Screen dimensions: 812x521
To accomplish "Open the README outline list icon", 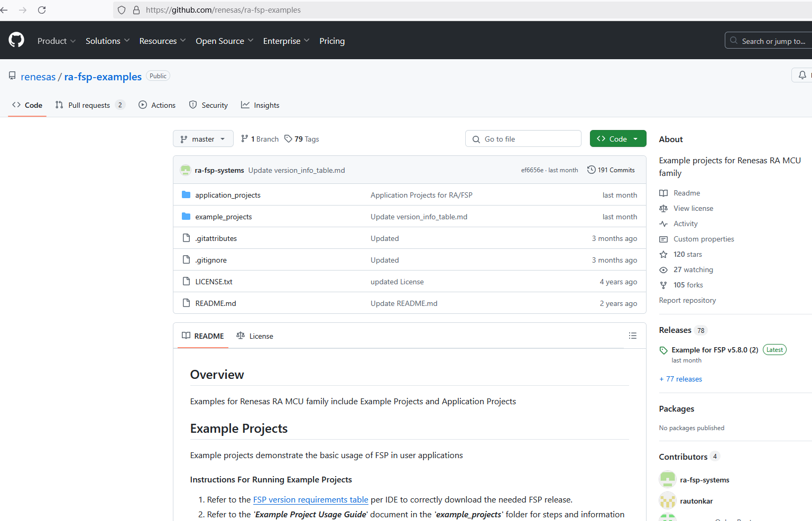I will tap(633, 336).
